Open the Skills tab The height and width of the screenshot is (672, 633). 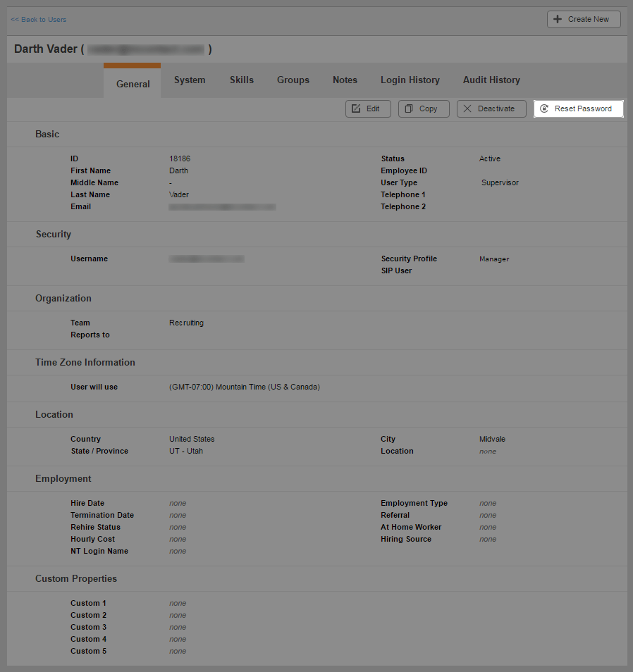click(x=242, y=80)
